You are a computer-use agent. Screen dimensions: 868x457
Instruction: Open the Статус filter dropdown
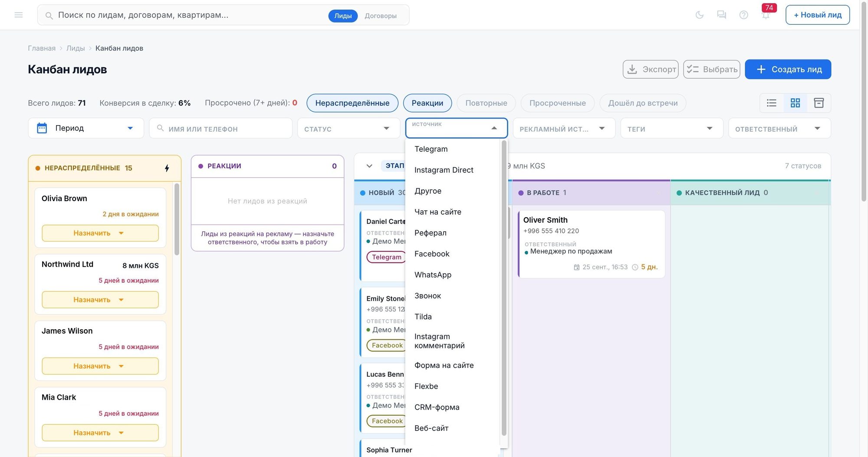click(x=349, y=128)
